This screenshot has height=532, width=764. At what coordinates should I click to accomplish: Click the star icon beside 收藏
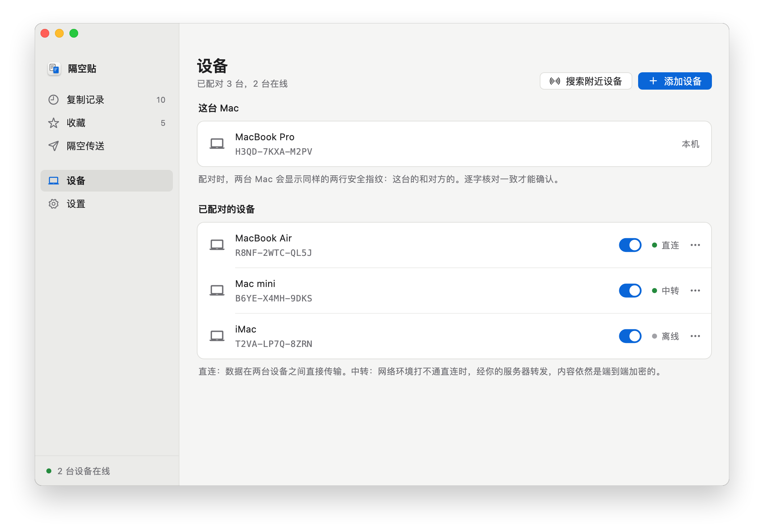click(54, 123)
